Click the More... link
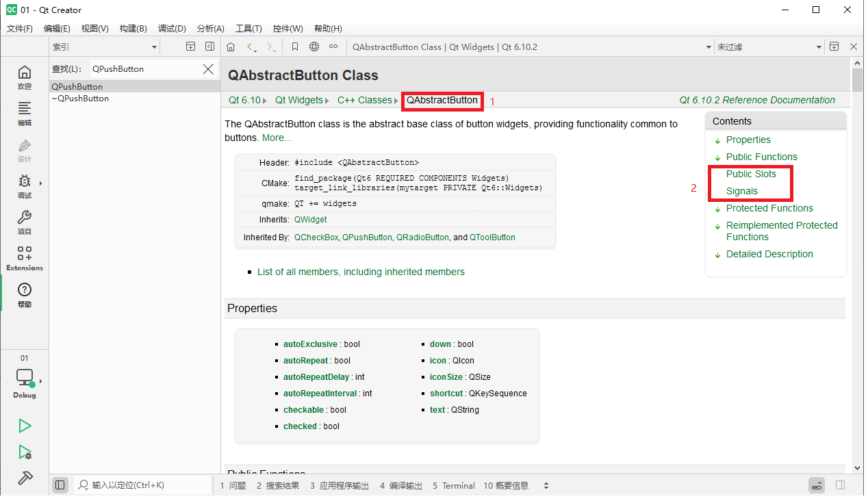 pos(277,138)
